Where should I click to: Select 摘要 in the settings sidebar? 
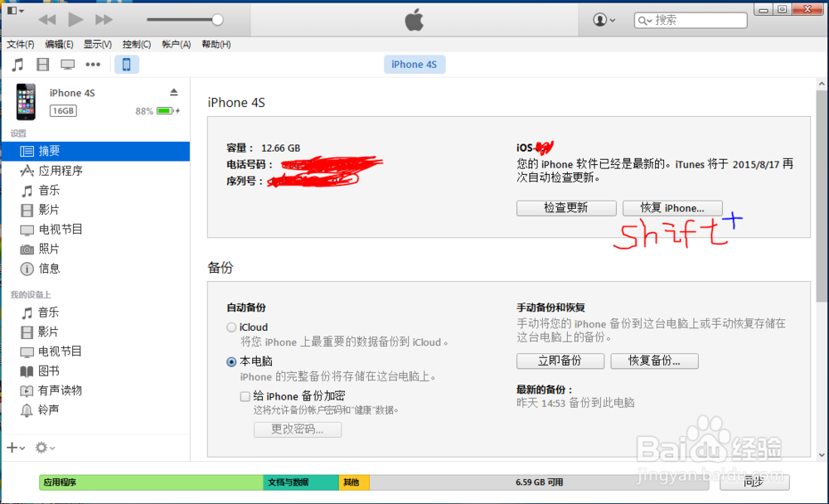pos(95,151)
